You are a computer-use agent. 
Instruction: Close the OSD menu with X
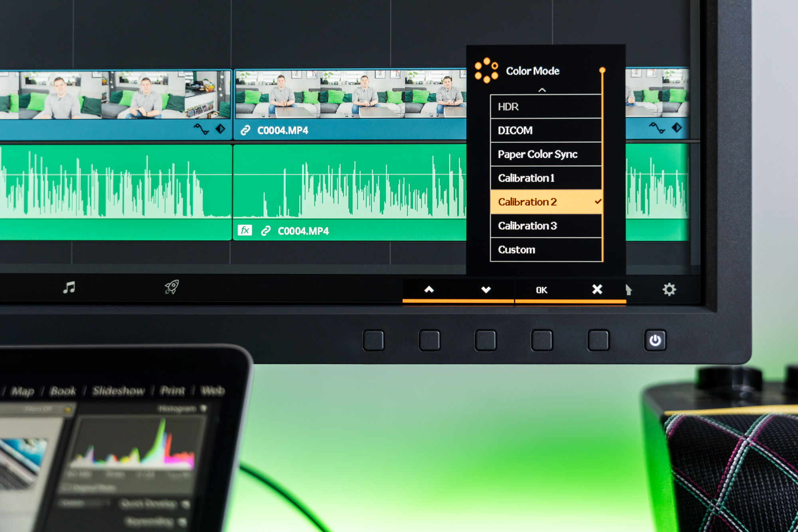pos(597,289)
